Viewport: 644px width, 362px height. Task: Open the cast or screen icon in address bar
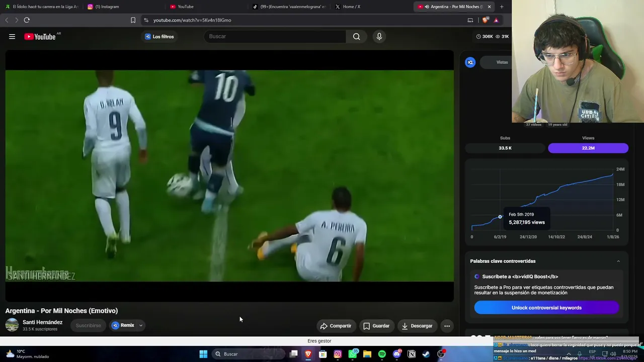tap(470, 20)
